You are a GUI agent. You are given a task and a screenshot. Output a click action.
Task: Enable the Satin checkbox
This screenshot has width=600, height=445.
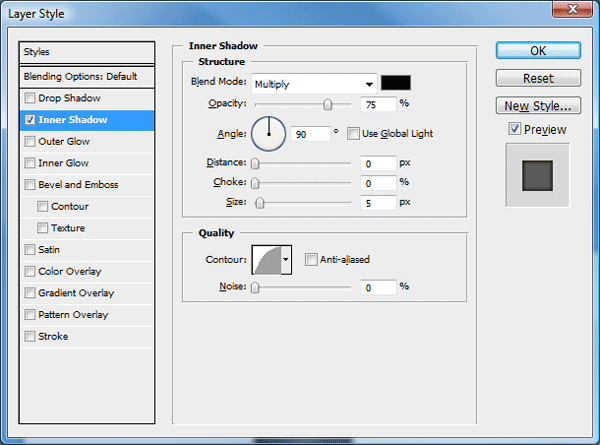click(x=30, y=250)
